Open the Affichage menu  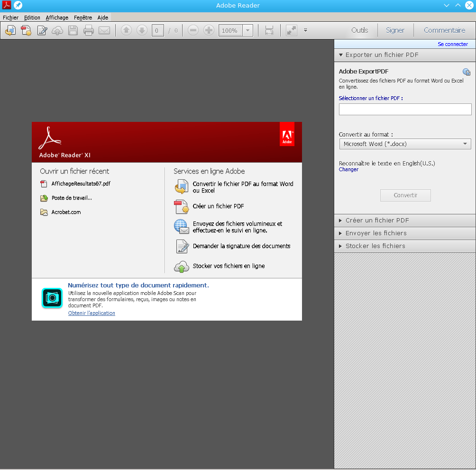pos(57,18)
